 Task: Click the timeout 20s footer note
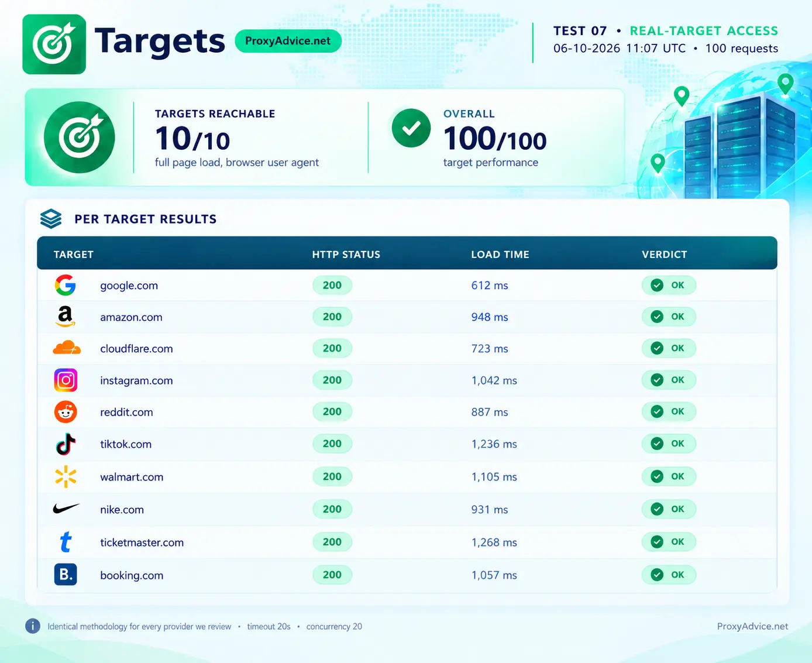coord(269,626)
